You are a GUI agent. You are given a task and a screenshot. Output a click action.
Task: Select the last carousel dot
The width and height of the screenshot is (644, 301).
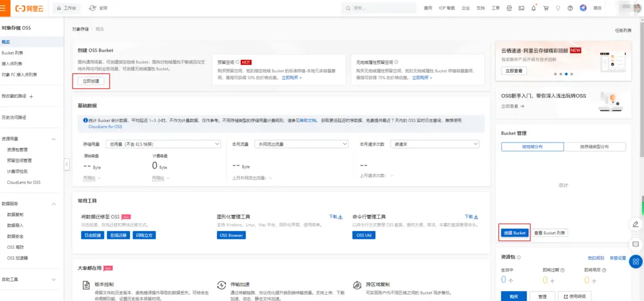[x=571, y=75]
